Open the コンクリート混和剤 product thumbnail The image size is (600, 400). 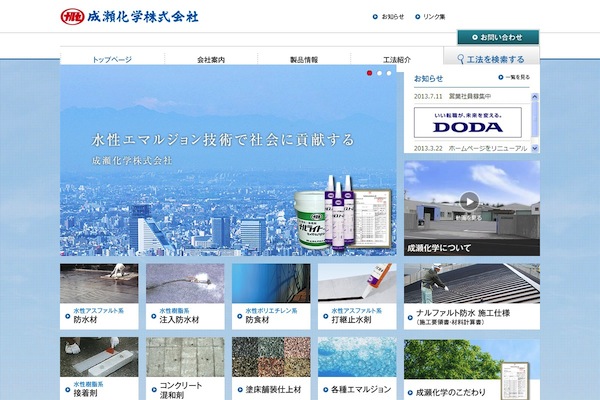click(x=185, y=357)
